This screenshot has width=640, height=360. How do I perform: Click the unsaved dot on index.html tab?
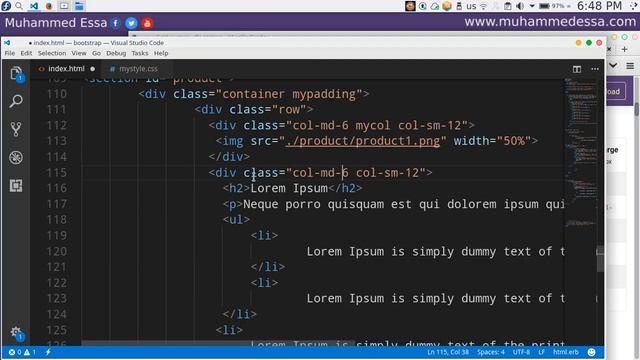[x=93, y=69]
